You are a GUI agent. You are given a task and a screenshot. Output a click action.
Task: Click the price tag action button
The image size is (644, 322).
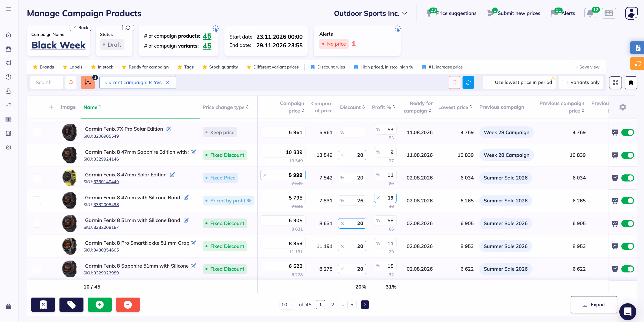[x=71, y=305]
